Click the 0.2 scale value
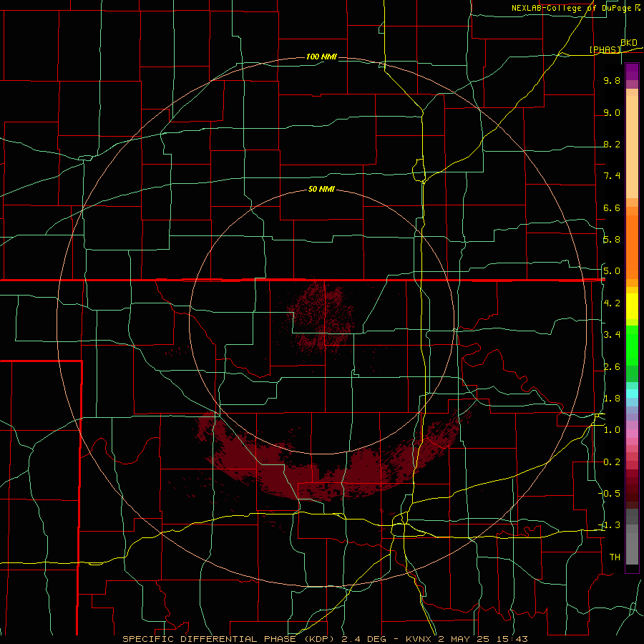The height and width of the screenshot is (644, 644). point(612,462)
